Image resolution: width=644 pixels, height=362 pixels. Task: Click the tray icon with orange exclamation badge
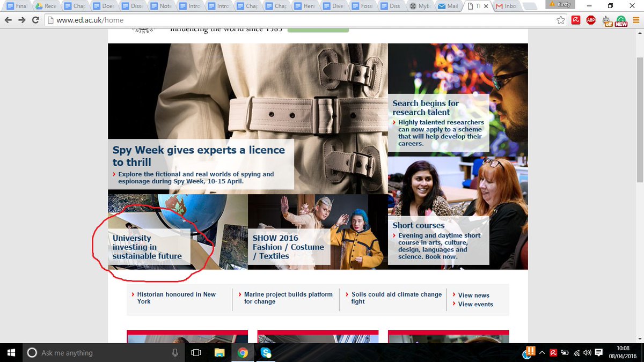(529, 352)
